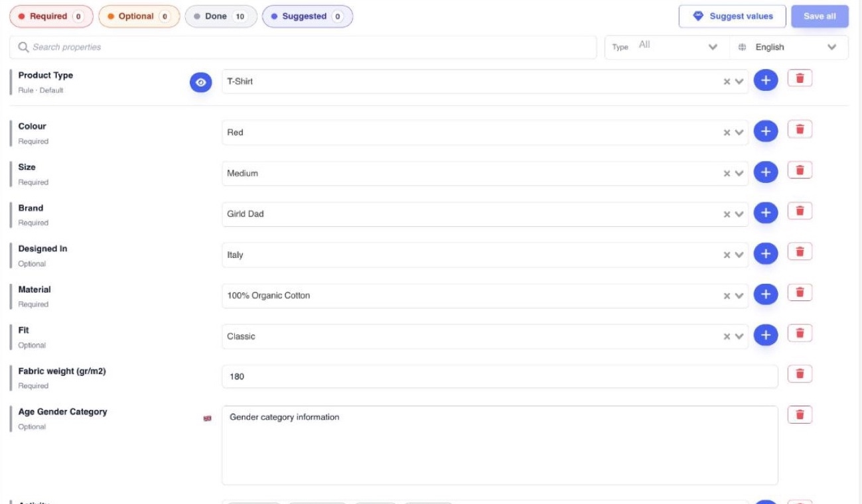
Task: Delete the Fabric weight property
Action: click(800, 375)
